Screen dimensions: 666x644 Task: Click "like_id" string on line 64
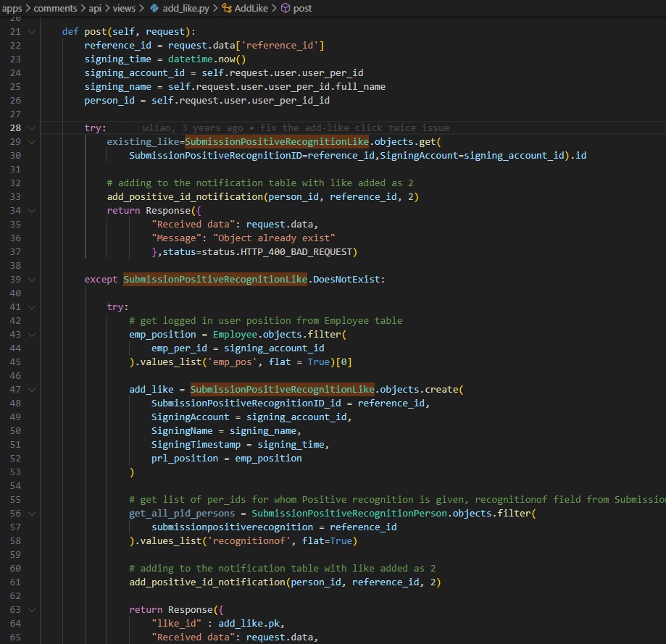click(x=177, y=623)
